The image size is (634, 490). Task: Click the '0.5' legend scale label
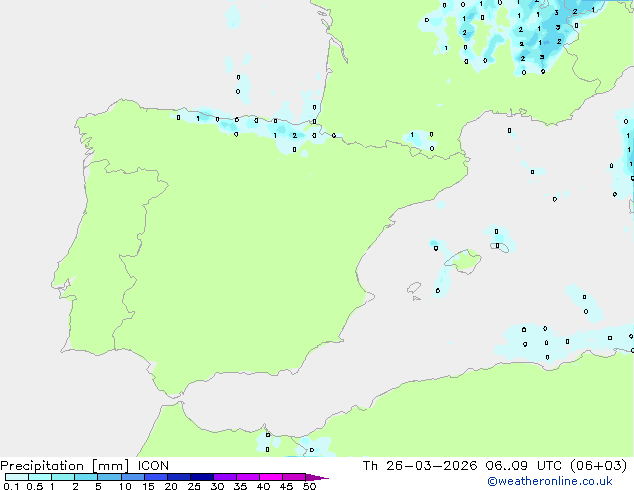35,486
